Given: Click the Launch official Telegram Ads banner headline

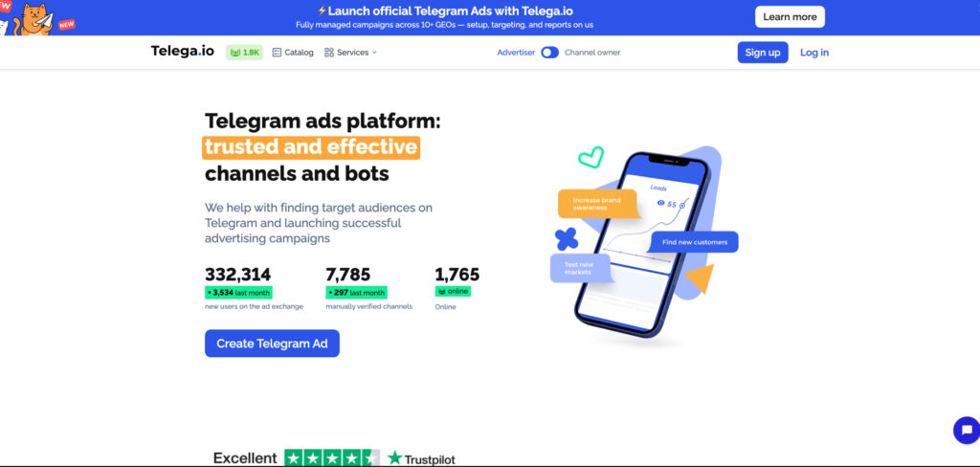Looking at the screenshot, I should [x=444, y=11].
